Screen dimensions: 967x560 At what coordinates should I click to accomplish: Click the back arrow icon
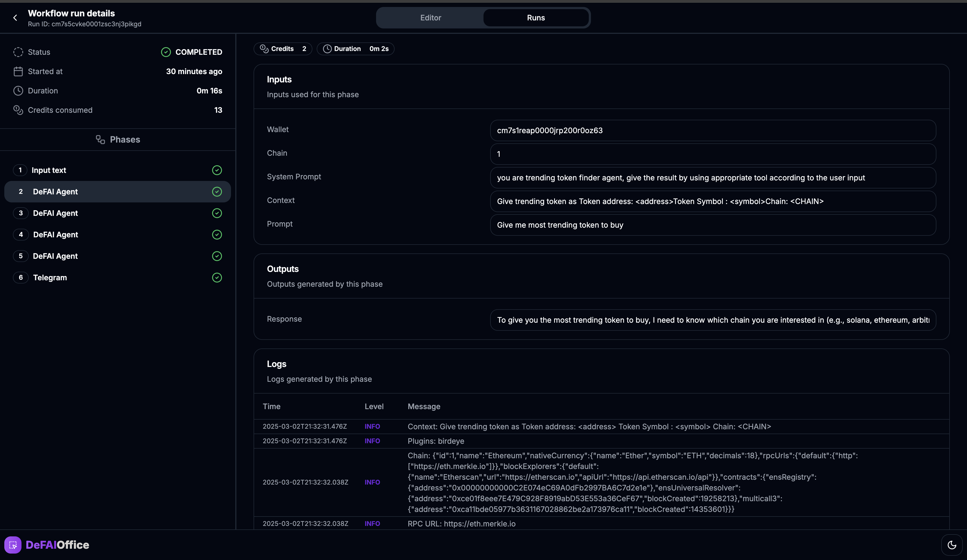[x=15, y=18]
